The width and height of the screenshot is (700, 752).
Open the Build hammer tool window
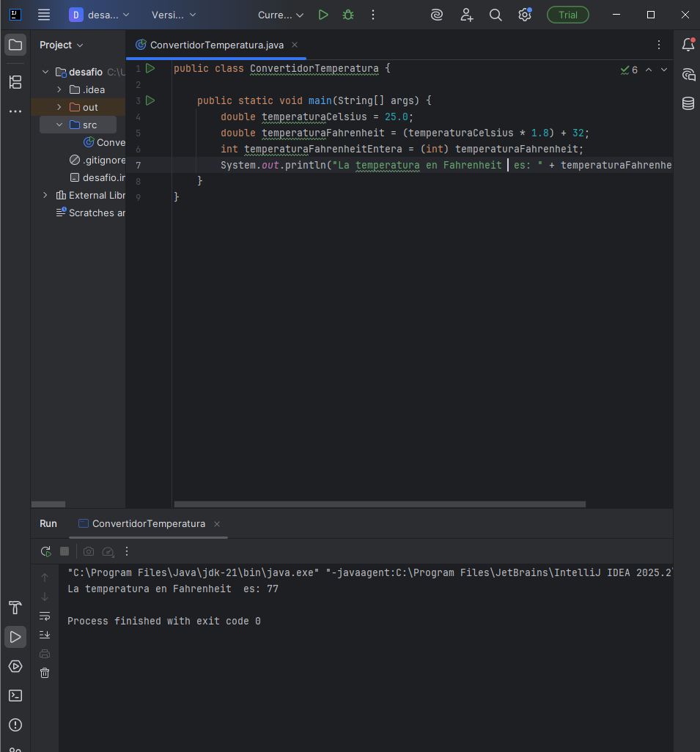15,608
